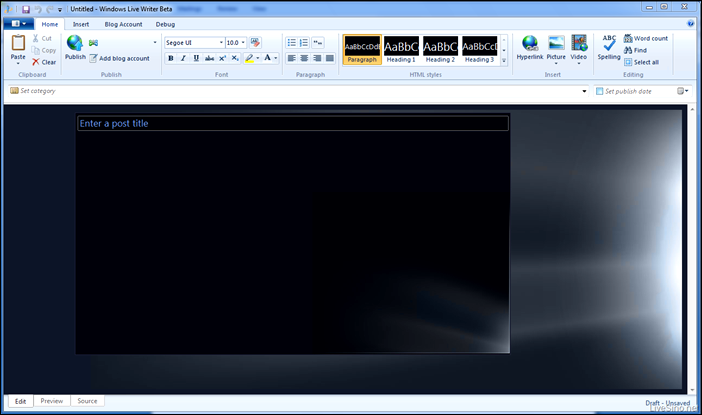Viewport: 702px width, 415px height.
Task: Toggle italic formatting
Action: point(183,59)
